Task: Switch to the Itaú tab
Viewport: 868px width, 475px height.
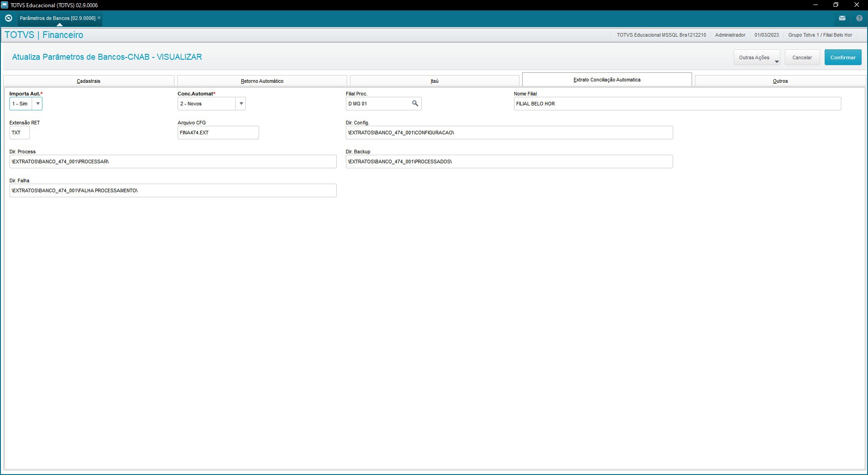Action: point(434,81)
